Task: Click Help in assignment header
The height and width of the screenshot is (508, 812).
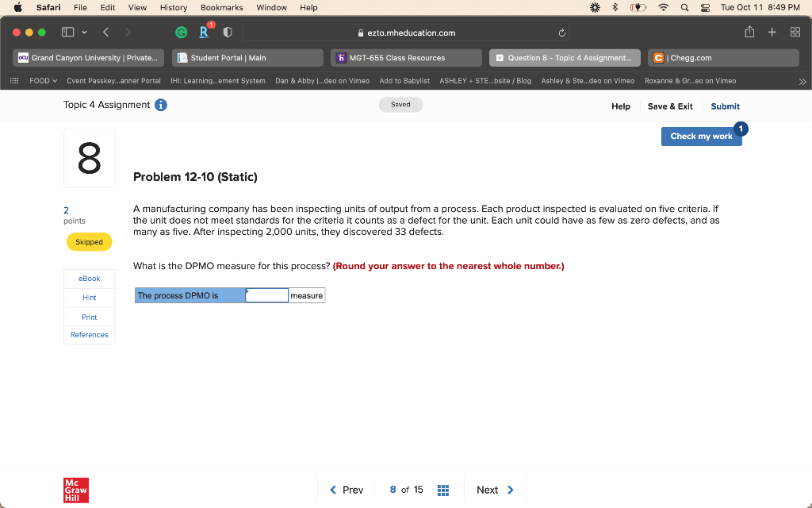Action: coord(620,106)
